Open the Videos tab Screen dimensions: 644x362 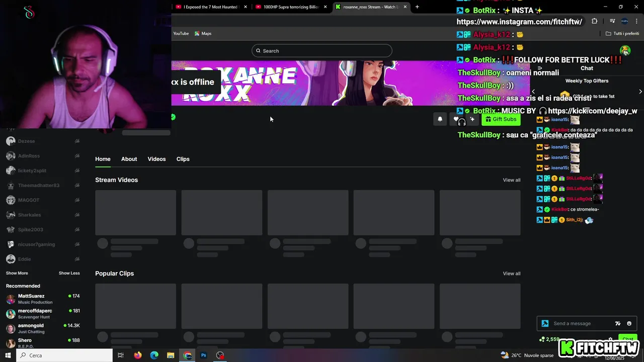pyautogui.click(x=156, y=159)
